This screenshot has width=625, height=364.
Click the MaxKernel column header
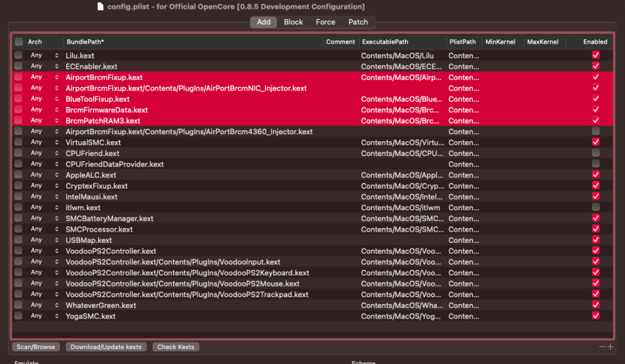coord(542,41)
